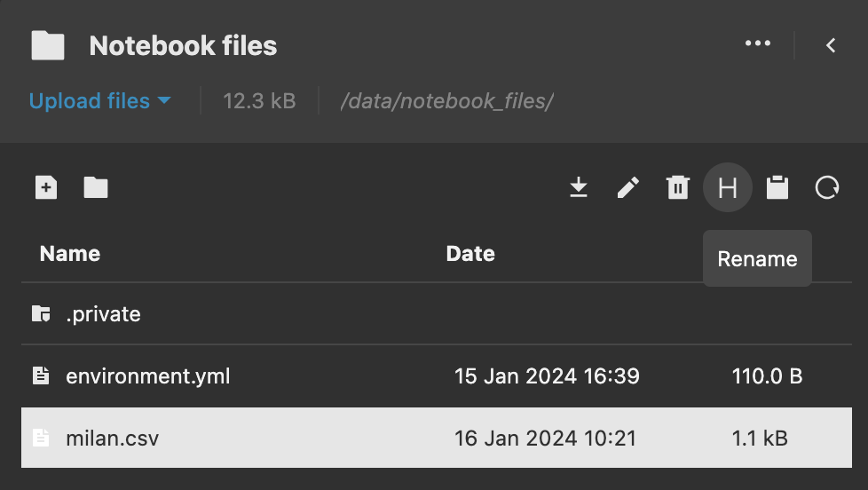Open the .private folder
The image size is (868, 490).
coord(103,313)
